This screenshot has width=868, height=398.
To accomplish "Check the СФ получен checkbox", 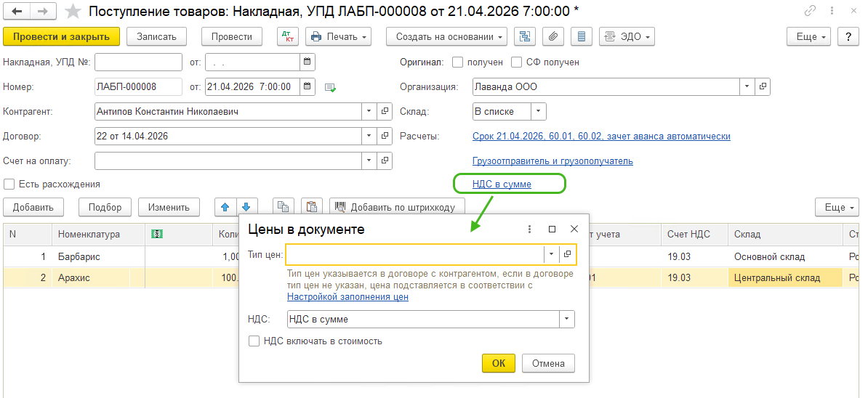I will tap(516, 62).
